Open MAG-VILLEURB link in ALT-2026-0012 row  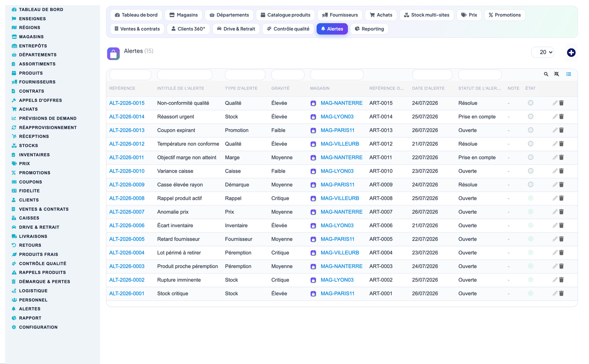pyautogui.click(x=340, y=144)
